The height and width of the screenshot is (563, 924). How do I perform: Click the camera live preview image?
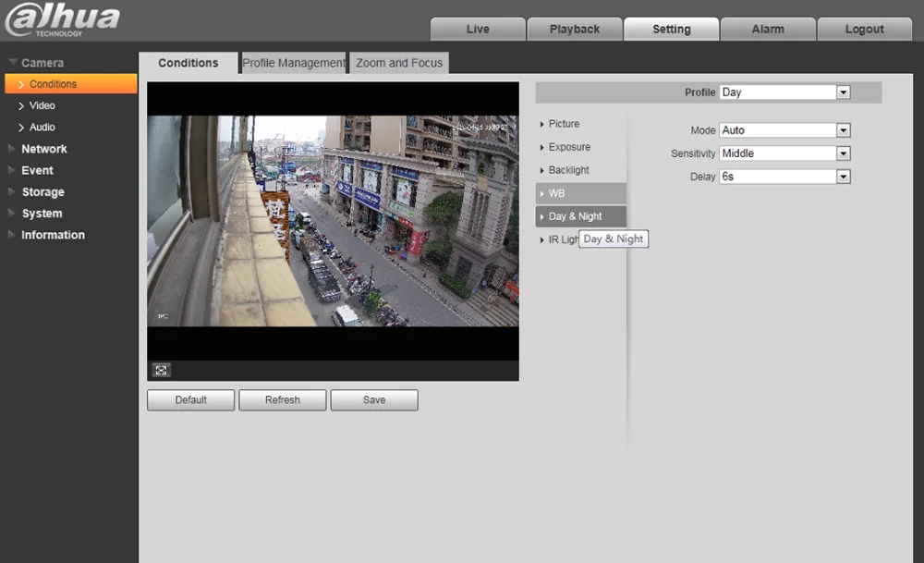tap(333, 221)
